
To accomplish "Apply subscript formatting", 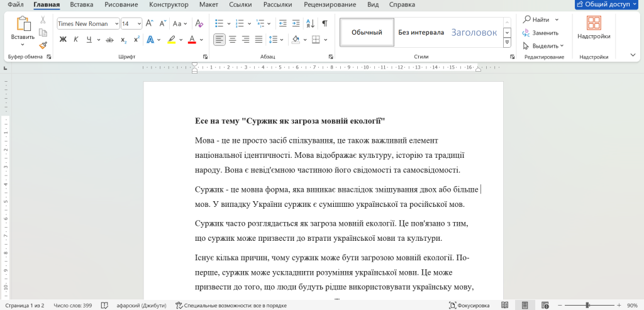I will tap(123, 40).
